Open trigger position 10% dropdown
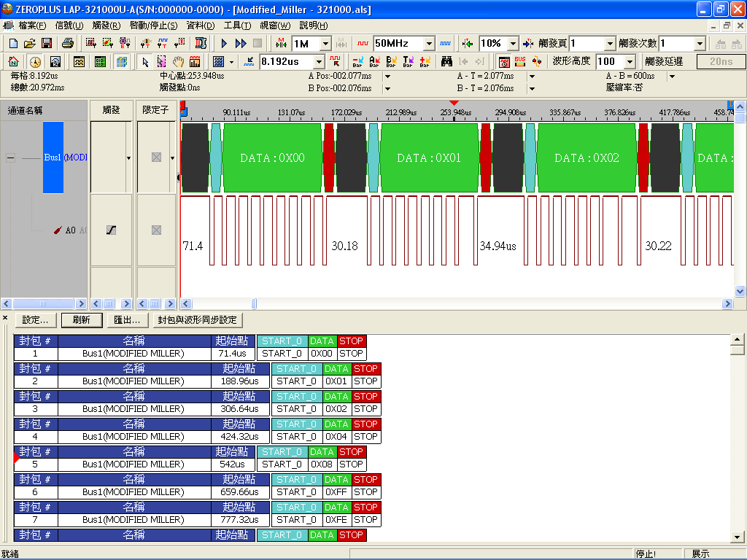The image size is (747, 560). tap(513, 44)
